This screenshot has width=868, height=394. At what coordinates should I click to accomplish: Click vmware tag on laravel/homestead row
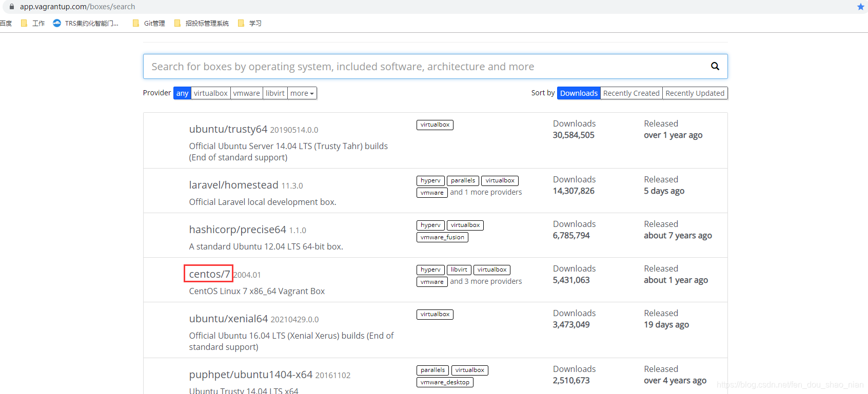[x=432, y=193]
